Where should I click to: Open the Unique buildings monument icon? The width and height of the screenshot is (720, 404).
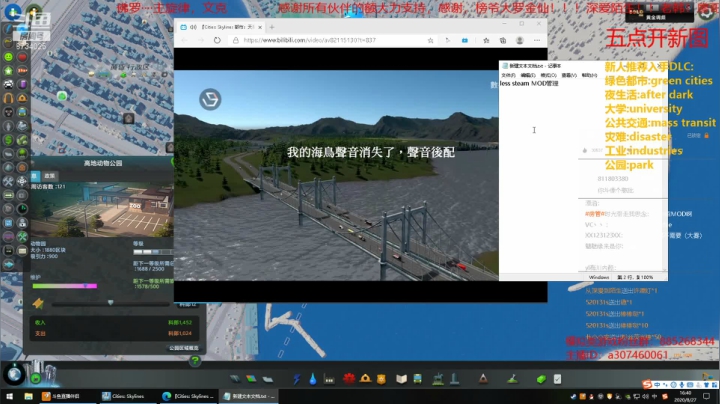(455, 379)
